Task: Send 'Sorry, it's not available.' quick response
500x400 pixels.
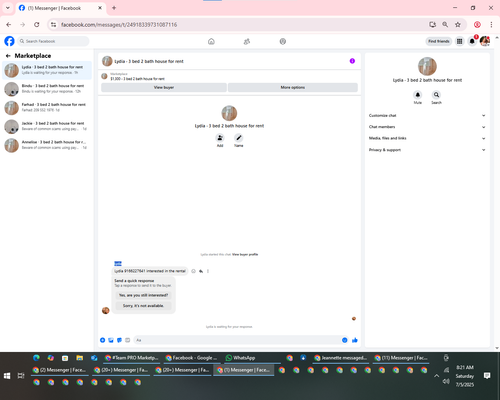Action: pos(143,305)
